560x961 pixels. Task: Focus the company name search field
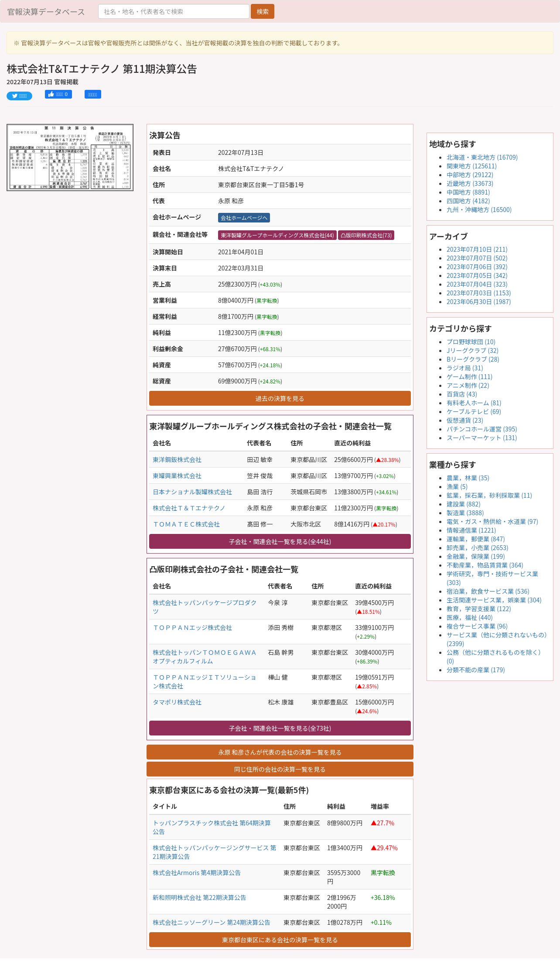click(174, 11)
